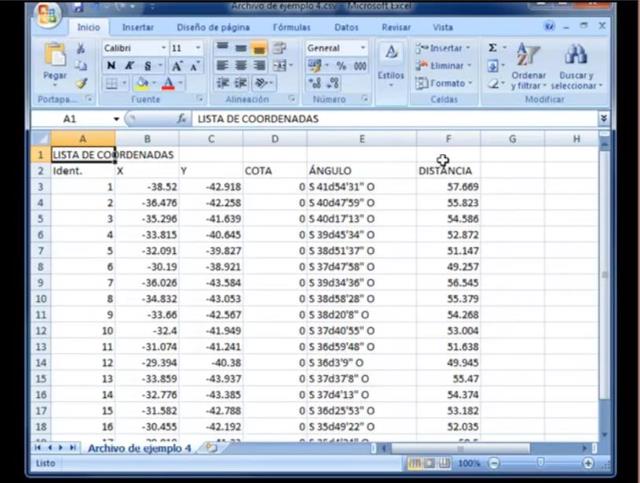The image size is (640, 483).
Task: Apply accounting number format icon
Action: pos(315,66)
